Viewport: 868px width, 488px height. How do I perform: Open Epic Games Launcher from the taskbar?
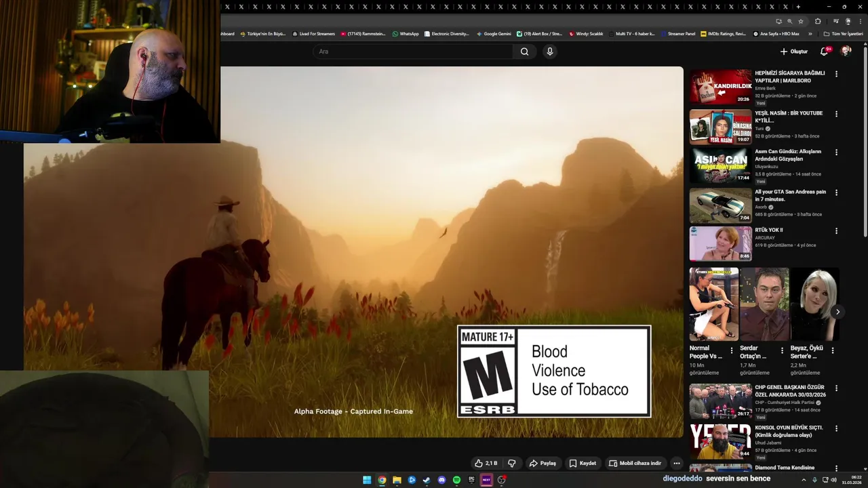[x=471, y=480]
